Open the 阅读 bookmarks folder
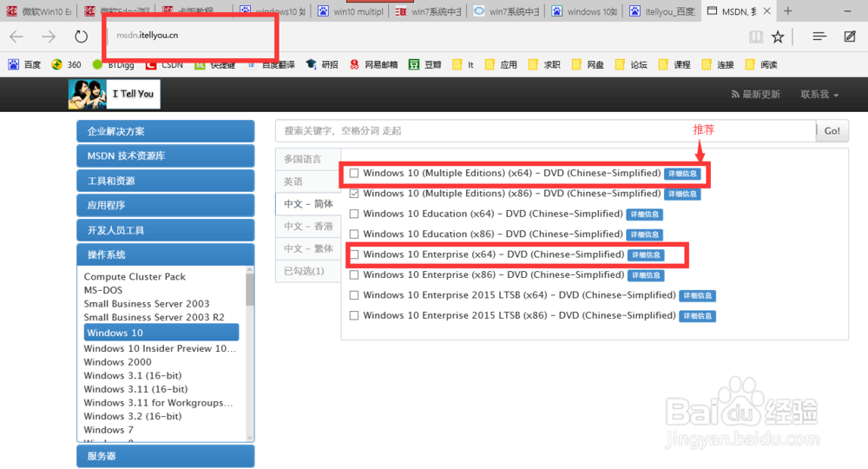Viewport: 868px width, 469px height. 761,65
